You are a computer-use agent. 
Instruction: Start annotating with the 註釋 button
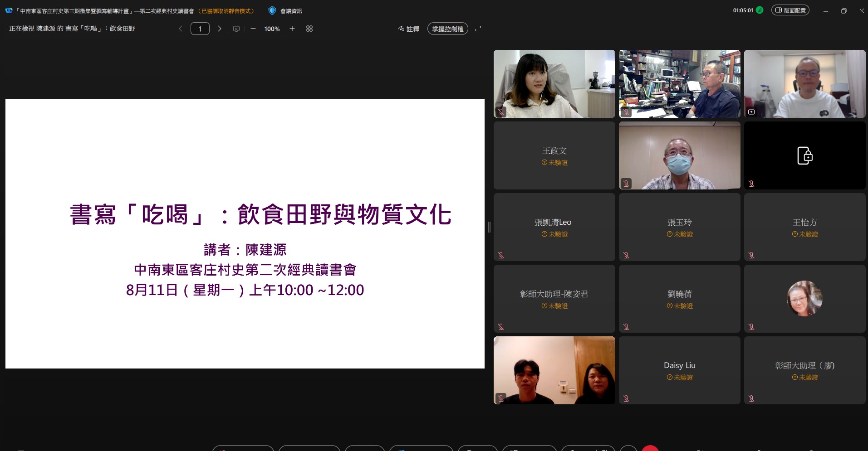[408, 29]
